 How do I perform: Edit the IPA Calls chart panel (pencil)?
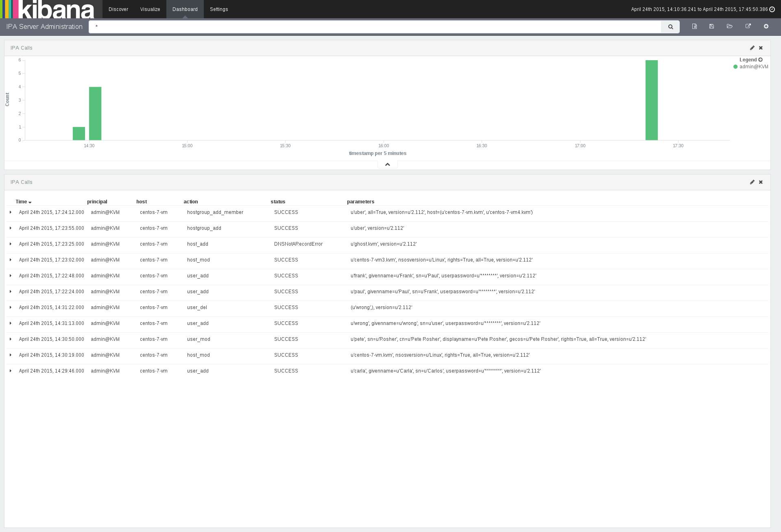pyautogui.click(x=752, y=48)
